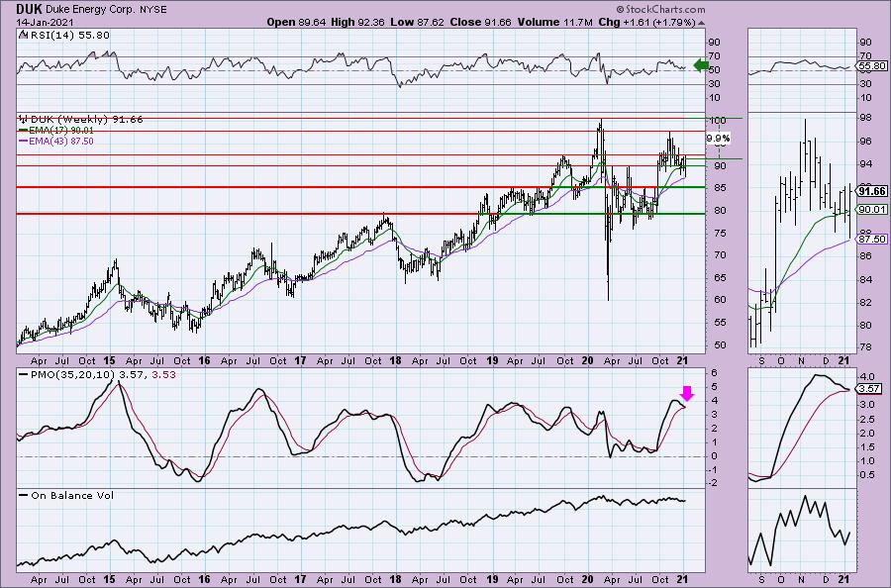Click the 18 year label on bottom axis
This screenshot has width=891, height=588.
pos(396,579)
